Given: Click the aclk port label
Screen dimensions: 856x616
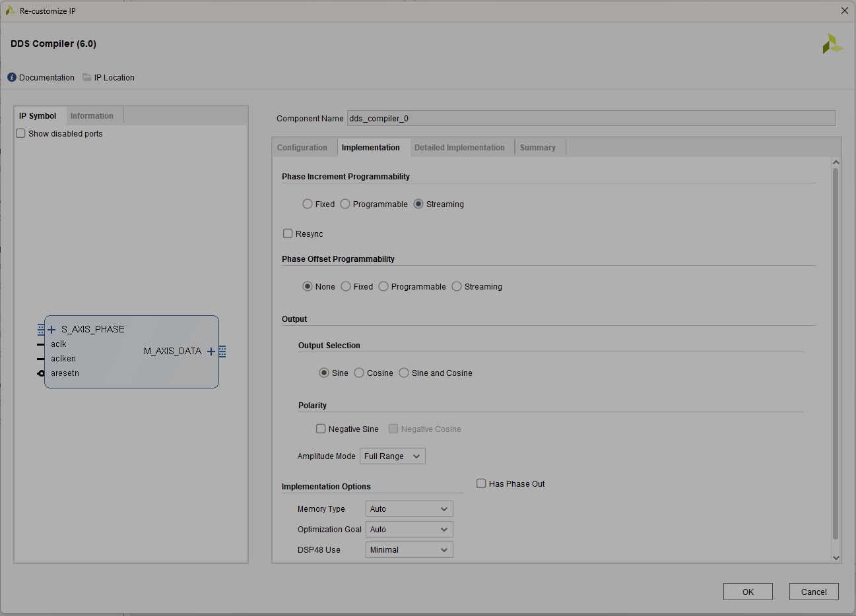Looking at the screenshot, I should tap(59, 344).
